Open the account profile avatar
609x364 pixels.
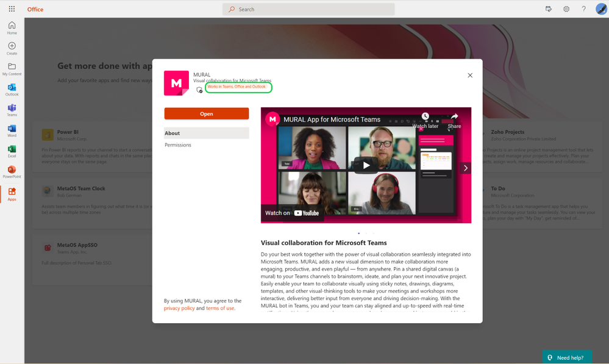[x=601, y=9]
